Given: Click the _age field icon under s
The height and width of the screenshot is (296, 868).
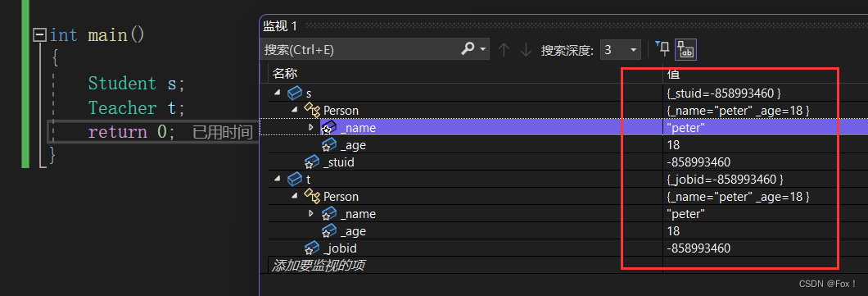Looking at the screenshot, I should 329,145.
